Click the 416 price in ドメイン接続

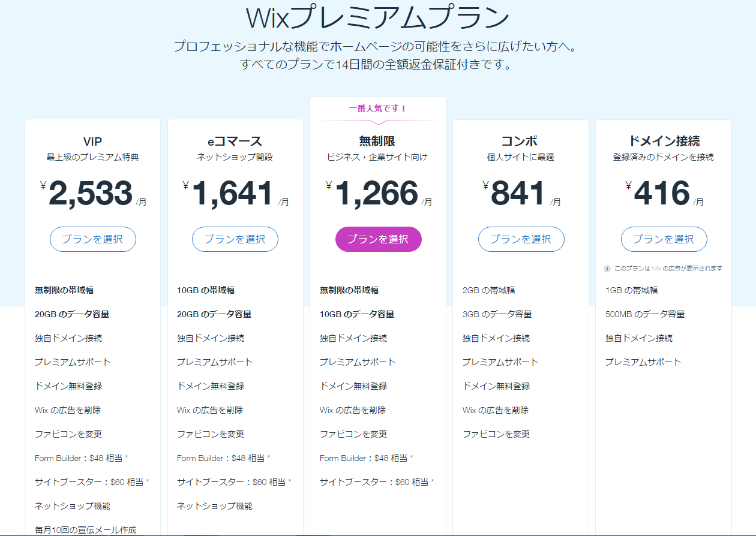[x=662, y=193]
